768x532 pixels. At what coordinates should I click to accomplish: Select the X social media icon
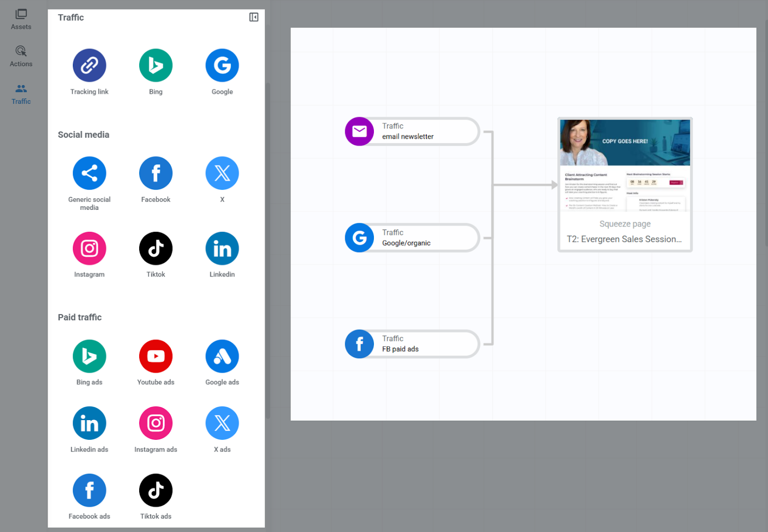[222, 173]
